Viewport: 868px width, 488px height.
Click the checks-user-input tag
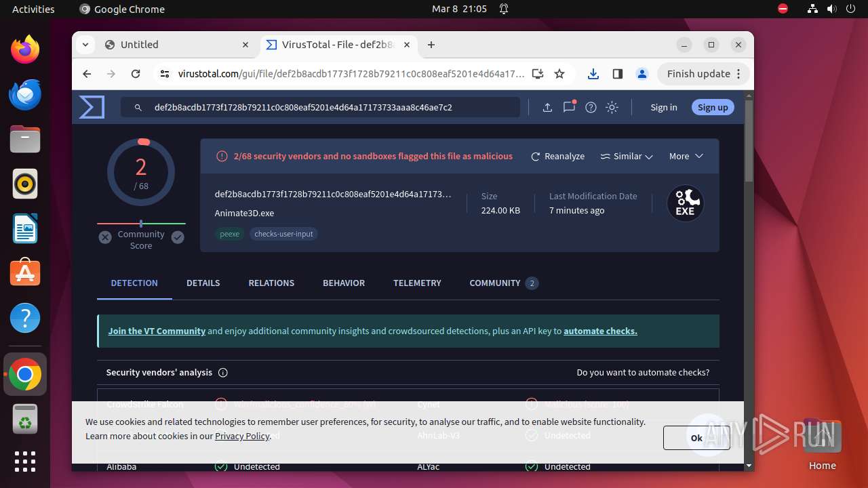tap(283, 234)
